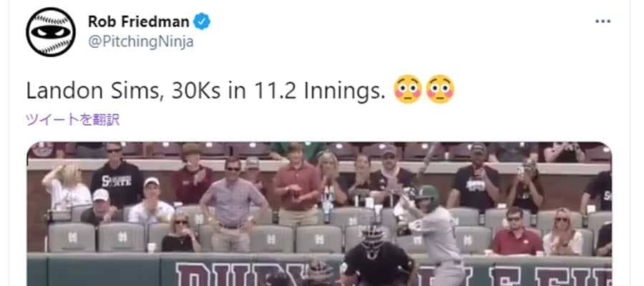Click maroon lettering on the outfield wall banner
Image resolution: width=644 pixels, height=286 pixels.
pos(394,274)
